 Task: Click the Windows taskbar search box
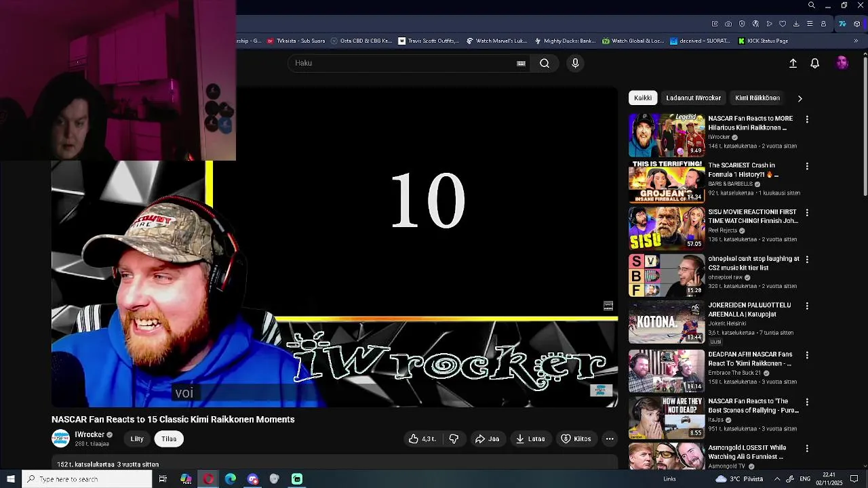(x=87, y=479)
